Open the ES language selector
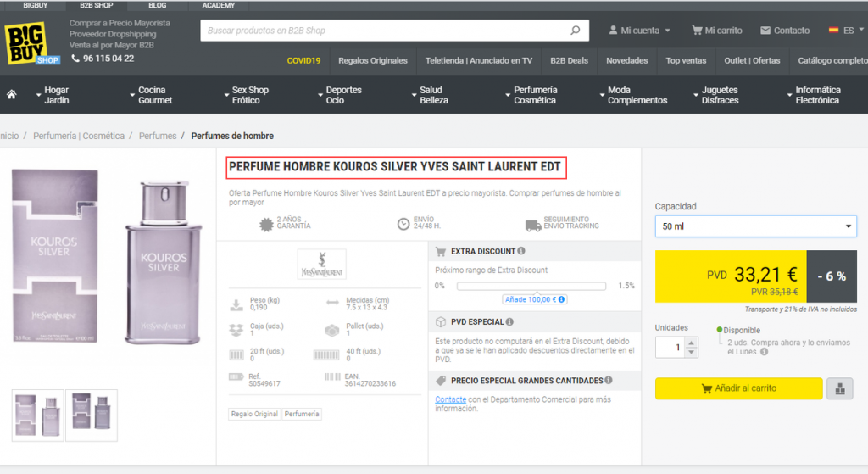Screen dimensions: 868x474 coord(845,31)
